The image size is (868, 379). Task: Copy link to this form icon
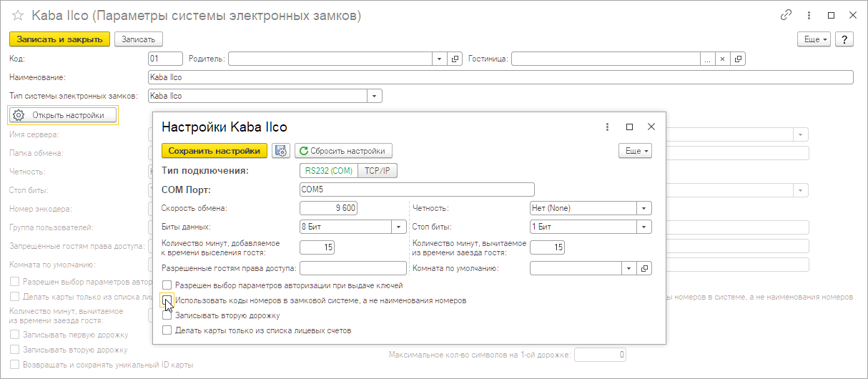[x=786, y=15]
